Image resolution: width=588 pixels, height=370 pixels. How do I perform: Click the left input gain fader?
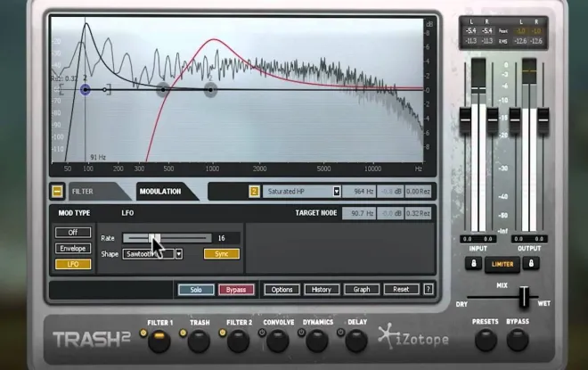[465, 120]
